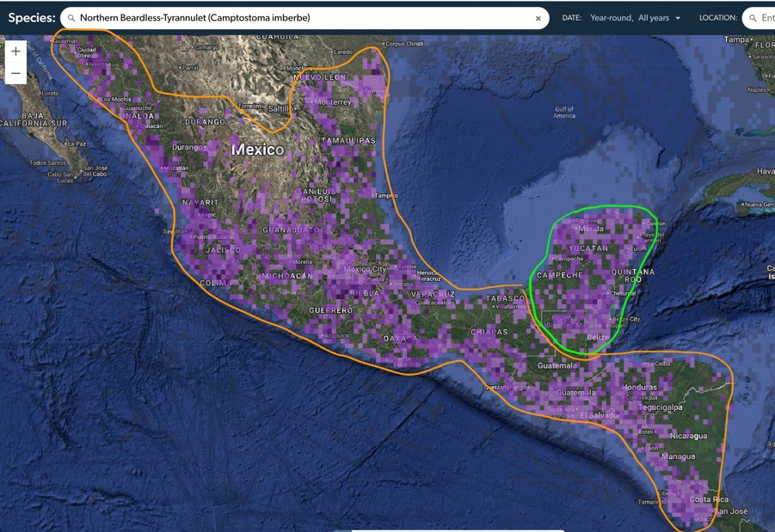The image size is (775, 532).
Task: Click the Guatemala country label
Action: pyautogui.click(x=557, y=365)
